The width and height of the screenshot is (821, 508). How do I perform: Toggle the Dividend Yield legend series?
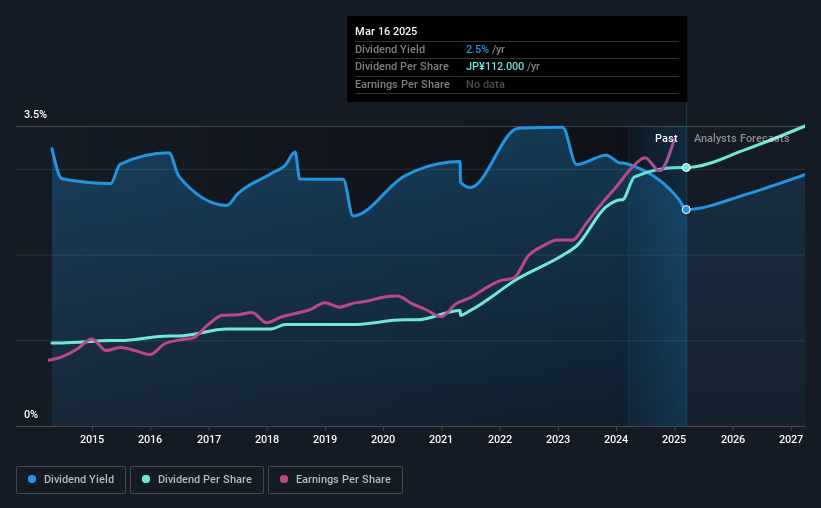point(71,479)
